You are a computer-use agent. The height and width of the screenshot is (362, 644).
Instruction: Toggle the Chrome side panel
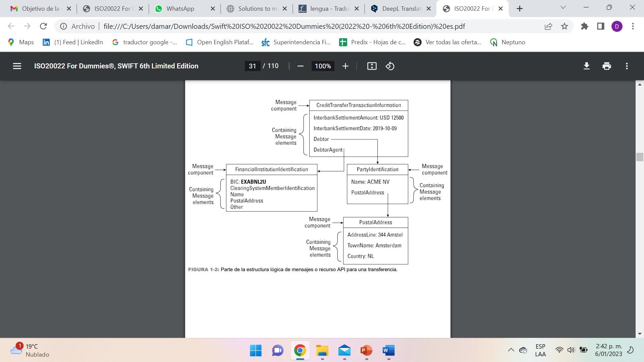point(600,26)
